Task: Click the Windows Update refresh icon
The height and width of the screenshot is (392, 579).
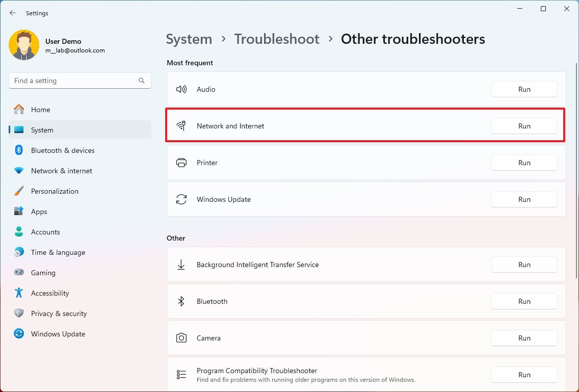Action: [181, 199]
